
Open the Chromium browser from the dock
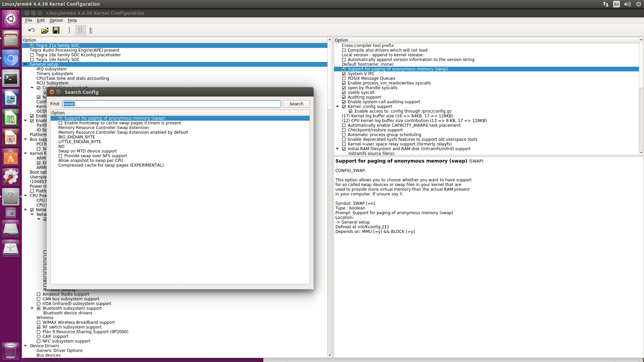coord(11,59)
